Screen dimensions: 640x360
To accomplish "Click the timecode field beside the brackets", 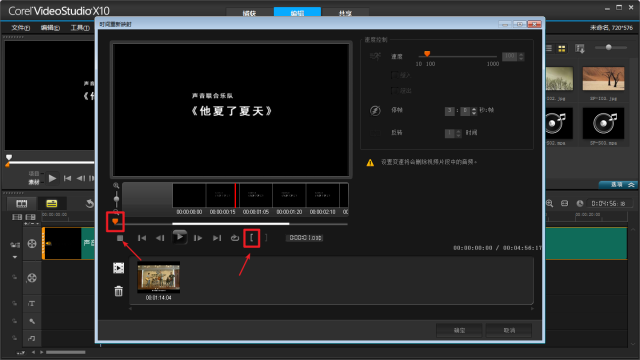I will (305, 238).
